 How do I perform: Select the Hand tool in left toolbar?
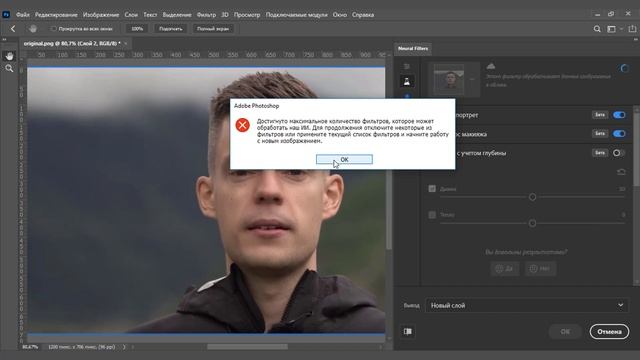point(9,56)
